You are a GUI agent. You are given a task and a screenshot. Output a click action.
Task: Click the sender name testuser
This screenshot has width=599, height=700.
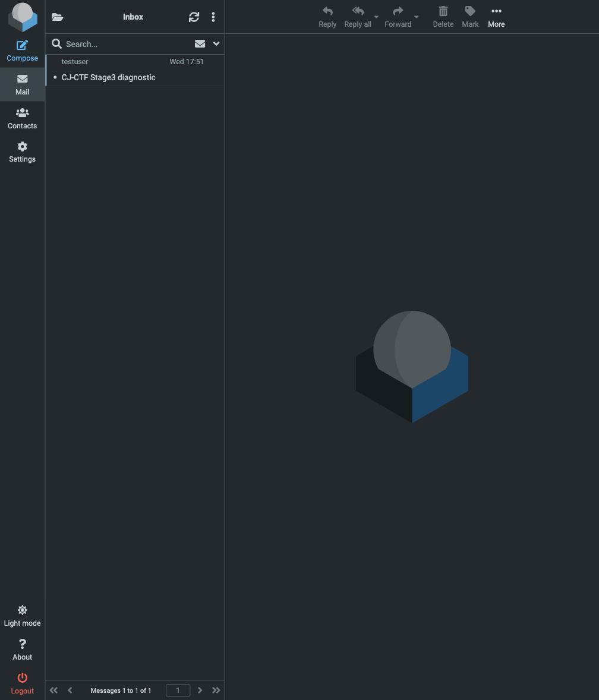[75, 62]
